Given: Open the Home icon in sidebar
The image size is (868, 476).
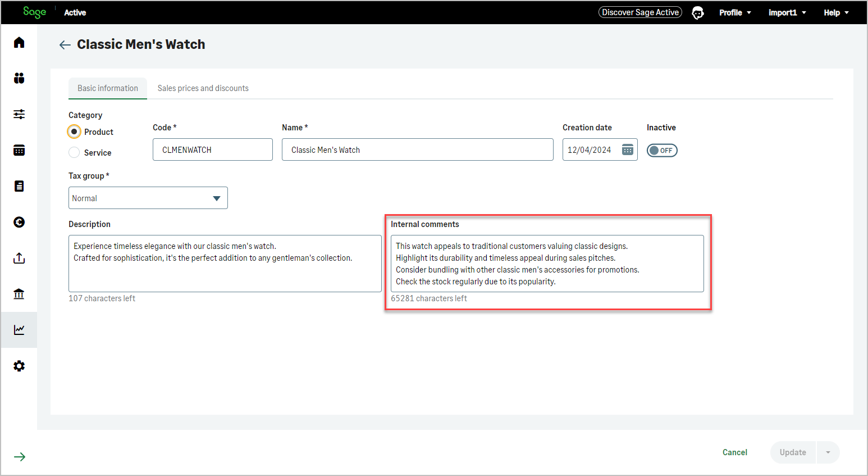Looking at the screenshot, I should click(19, 42).
